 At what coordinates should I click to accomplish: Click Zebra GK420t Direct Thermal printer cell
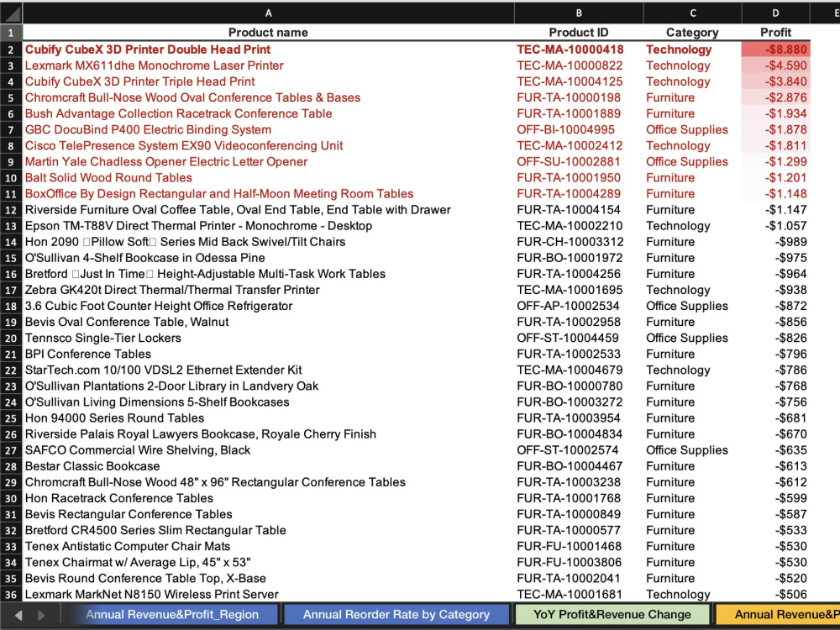point(269,291)
